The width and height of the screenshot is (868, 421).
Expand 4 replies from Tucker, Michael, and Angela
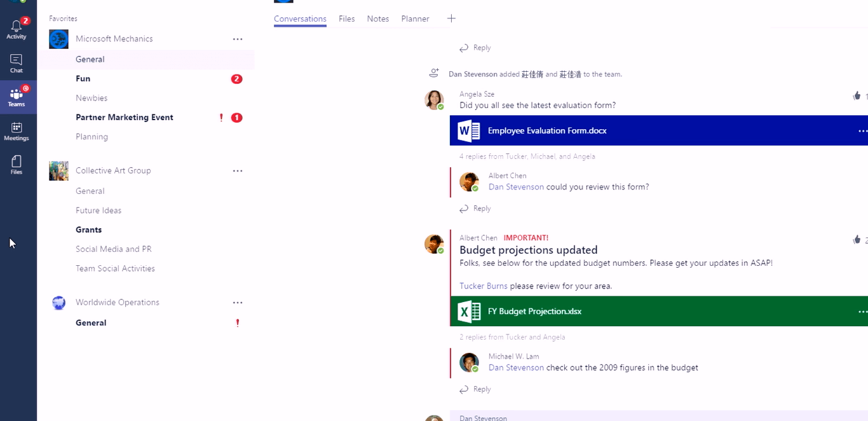click(527, 156)
